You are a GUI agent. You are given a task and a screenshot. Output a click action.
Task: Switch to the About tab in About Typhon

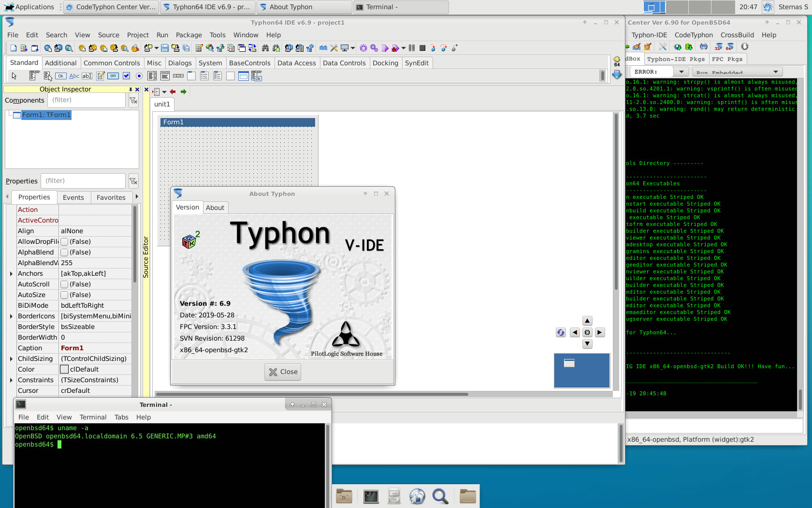(215, 208)
